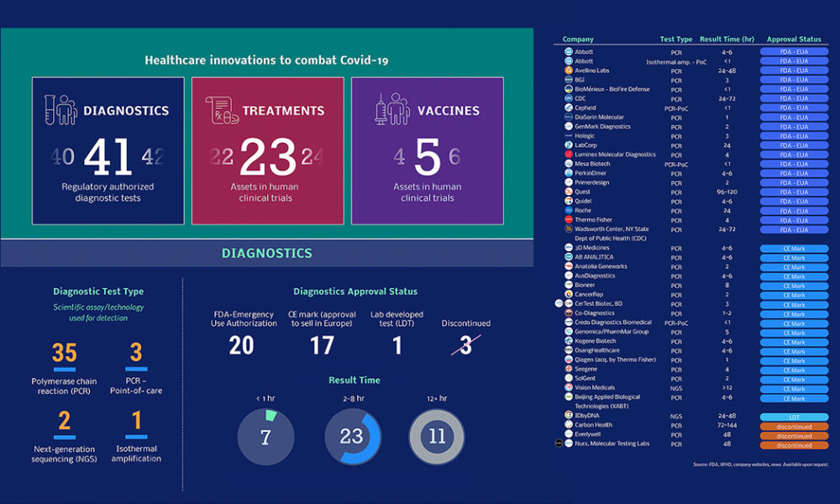
Task: Click the Treatments prescription scroll icon
Action: click(x=222, y=110)
